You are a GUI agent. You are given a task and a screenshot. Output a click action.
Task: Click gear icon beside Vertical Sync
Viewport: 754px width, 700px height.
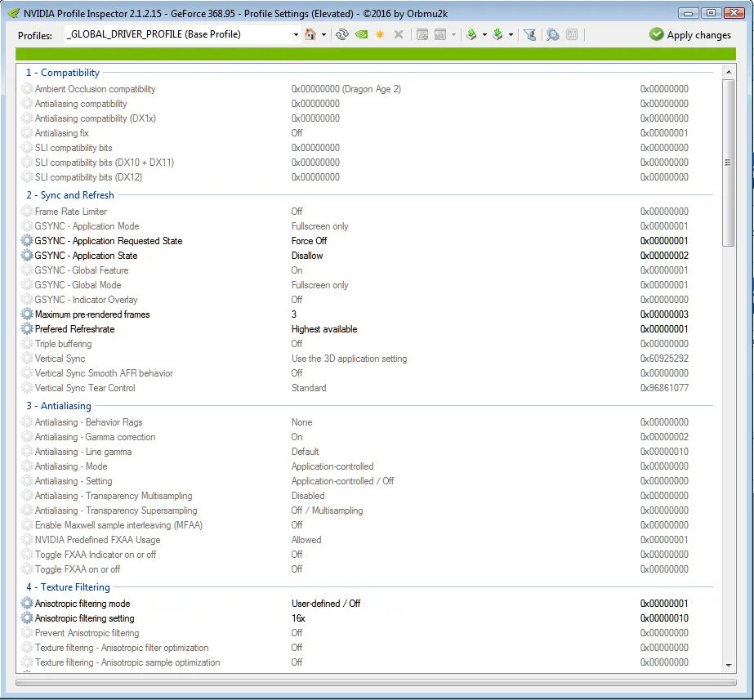click(x=27, y=359)
